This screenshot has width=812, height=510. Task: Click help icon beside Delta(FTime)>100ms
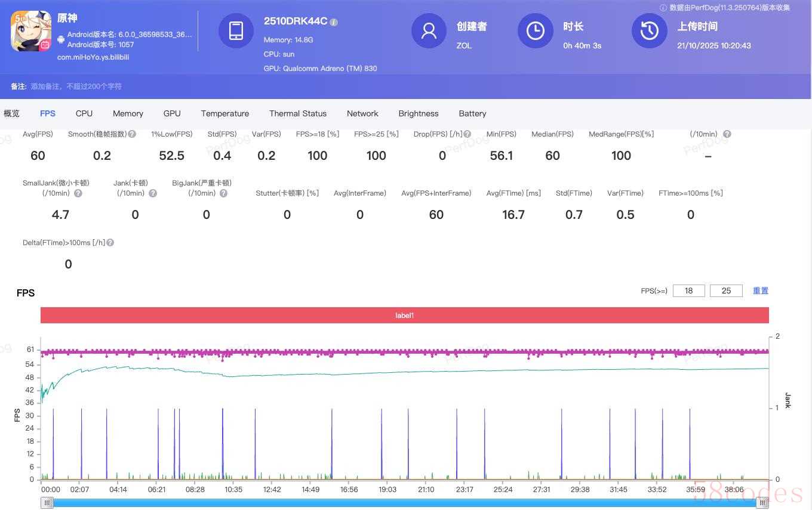coord(110,243)
